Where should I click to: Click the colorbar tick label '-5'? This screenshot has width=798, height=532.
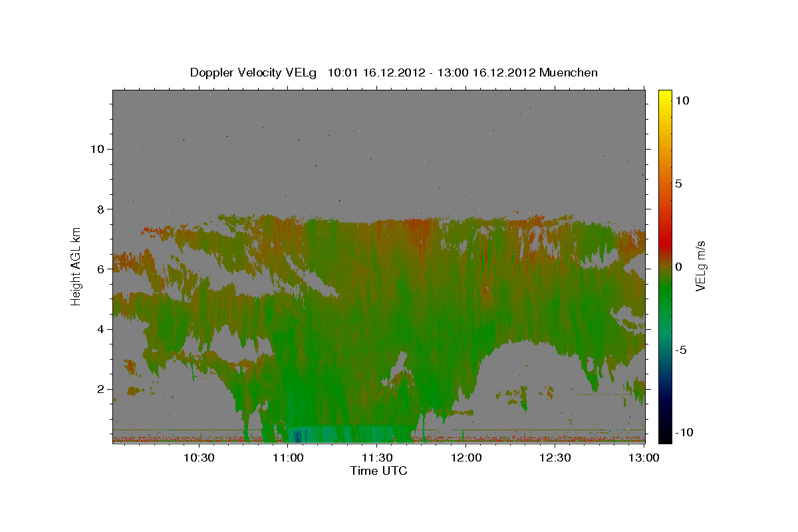pyautogui.click(x=680, y=350)
